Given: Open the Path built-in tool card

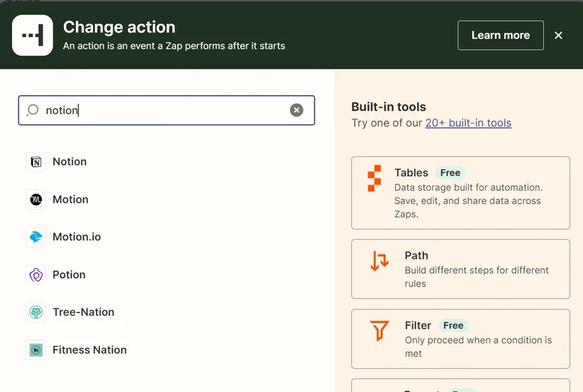Looking at the screenshot, I should pos(460,269).
